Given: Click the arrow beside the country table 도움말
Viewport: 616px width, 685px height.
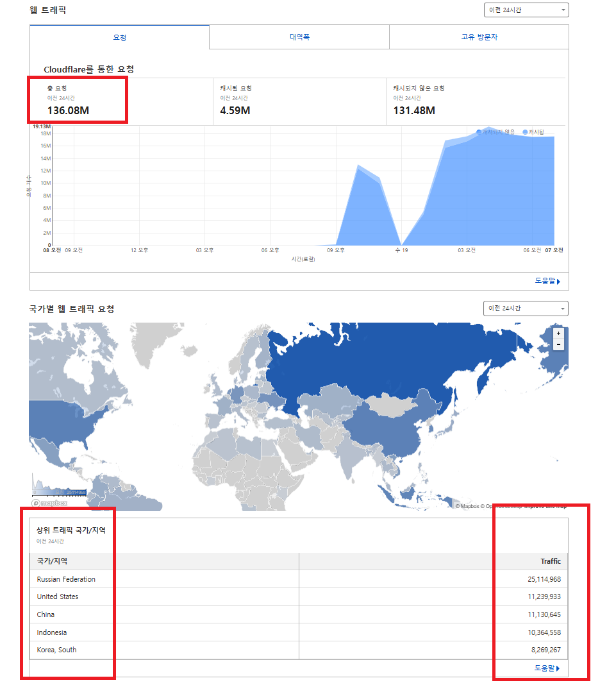Looking at the screenshot, I should (x=559, y=668).
